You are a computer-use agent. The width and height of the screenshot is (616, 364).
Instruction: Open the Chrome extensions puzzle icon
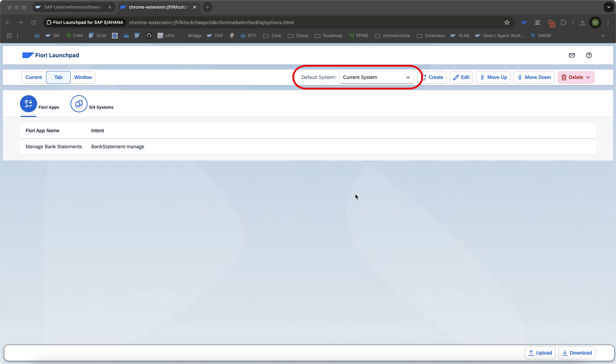click(564, 23)
